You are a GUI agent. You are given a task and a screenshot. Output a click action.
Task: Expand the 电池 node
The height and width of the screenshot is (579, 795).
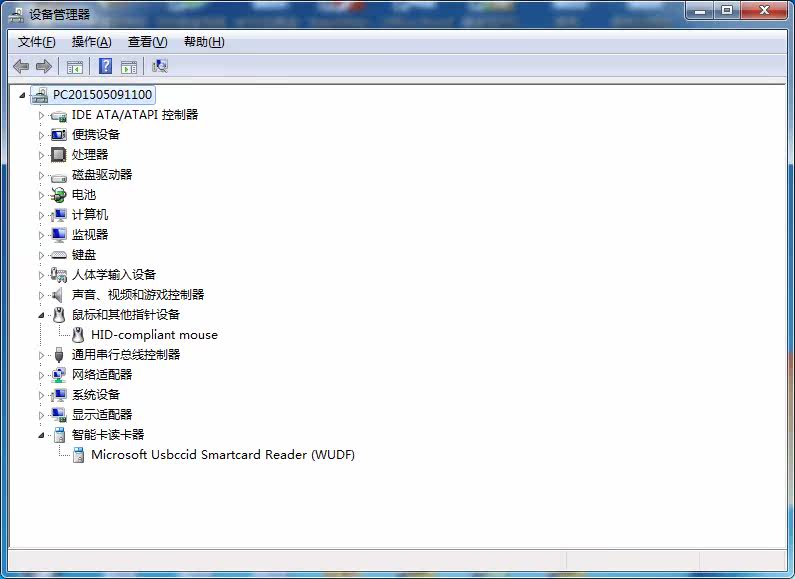click(41, 195)
